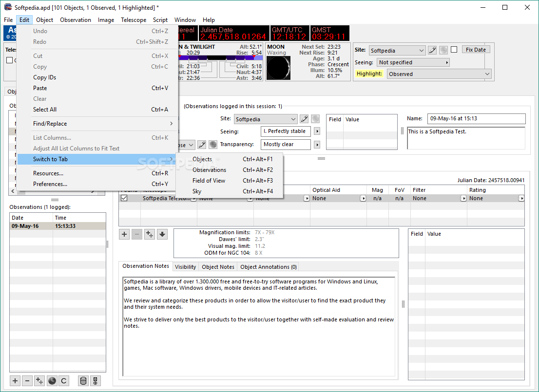Click Paste in the Edit menu
The width and height of the screenshot is (539, 392).
[x=97, y=88]
